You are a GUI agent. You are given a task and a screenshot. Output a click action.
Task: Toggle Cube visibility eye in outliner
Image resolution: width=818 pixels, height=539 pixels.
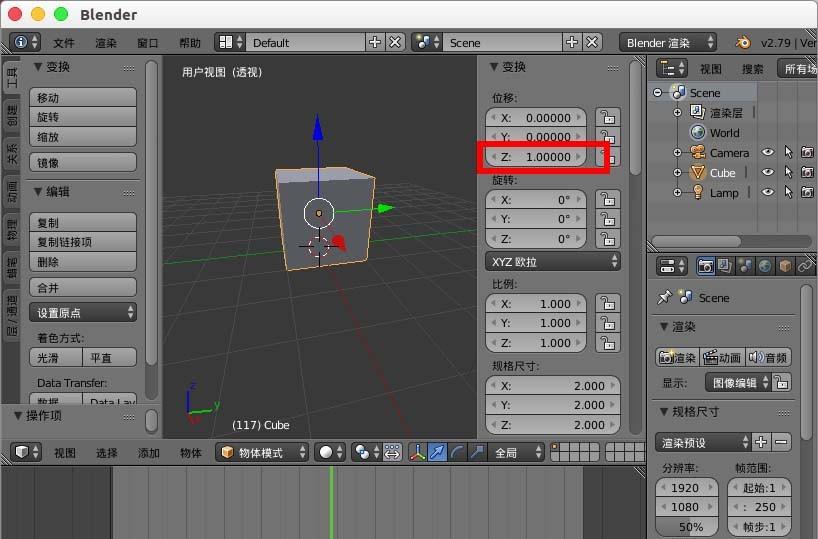[767, 172]
